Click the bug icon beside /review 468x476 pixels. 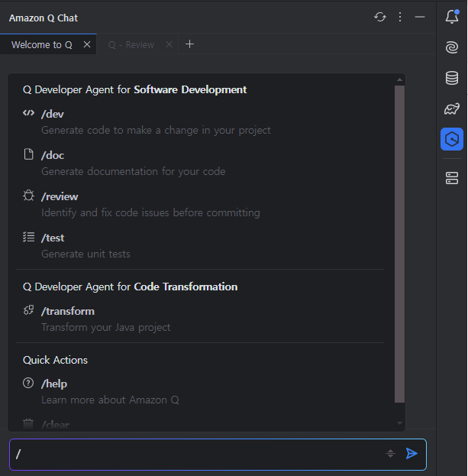pos(28,196)
